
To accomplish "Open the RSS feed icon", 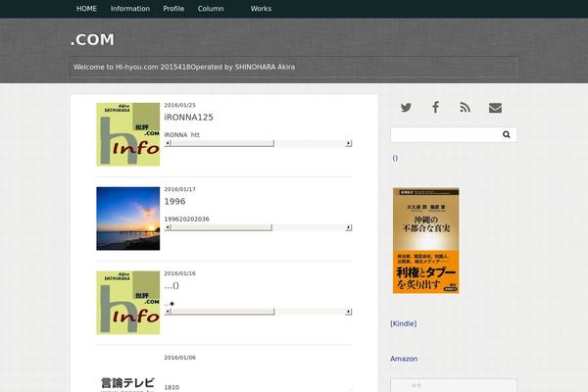I will point(465,108).
